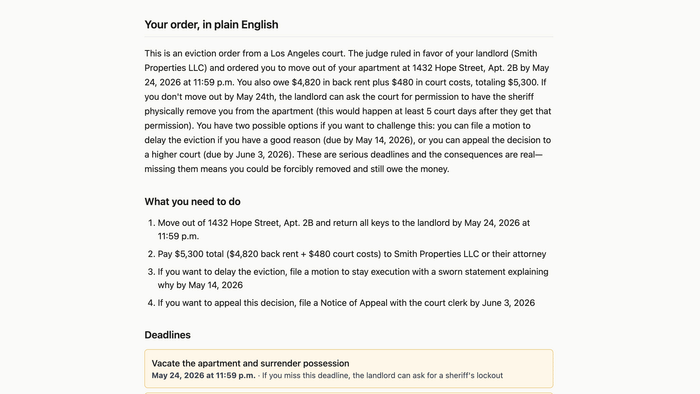Click the "Your order, in plain English" heading
Viewport: 700px width, 394px height.
point(211,25)
